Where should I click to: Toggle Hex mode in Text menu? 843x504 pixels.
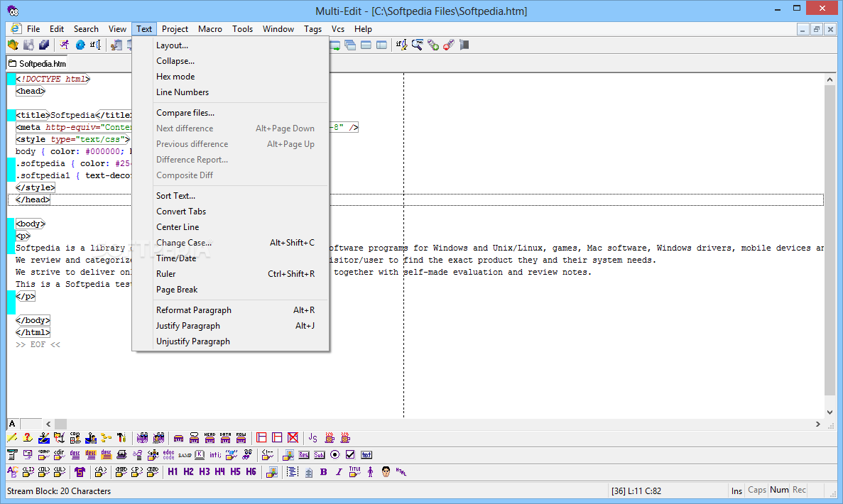click(x=231, y=76)
